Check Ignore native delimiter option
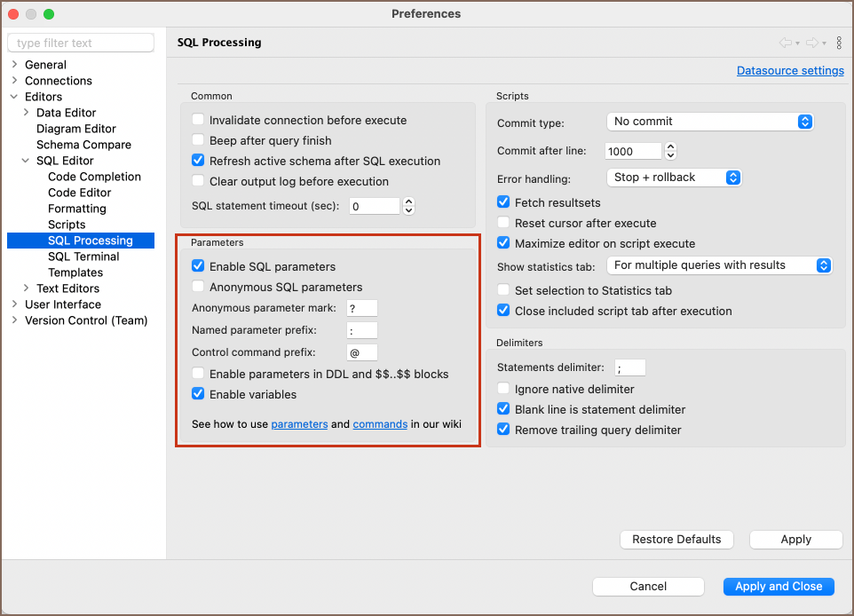 tap(504, 389)
